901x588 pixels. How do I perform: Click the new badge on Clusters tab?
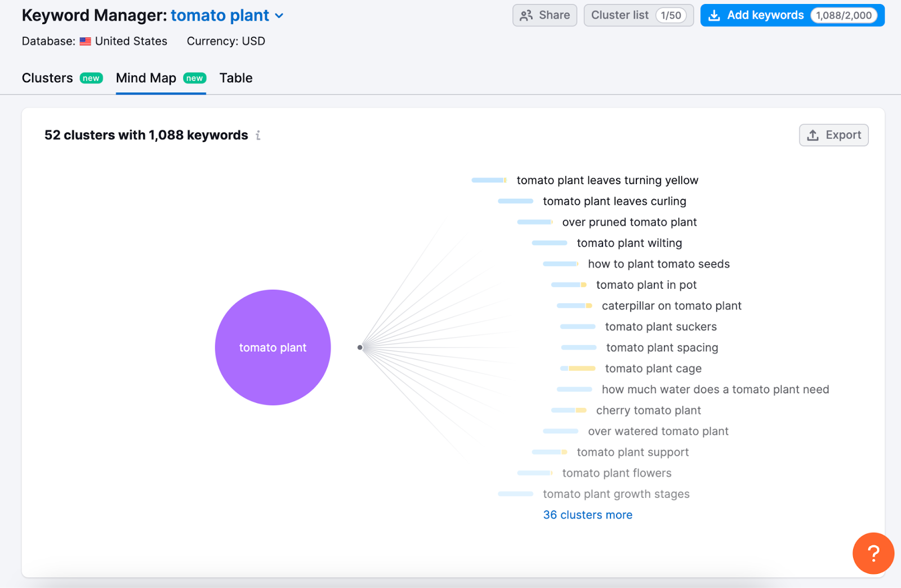(91, 78)
